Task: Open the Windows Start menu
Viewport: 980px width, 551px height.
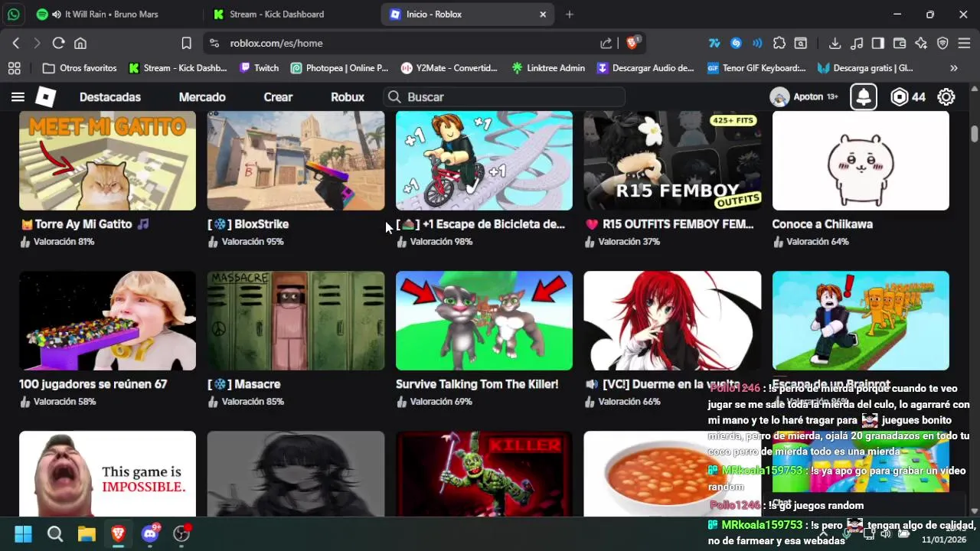Action: [24, 533]
